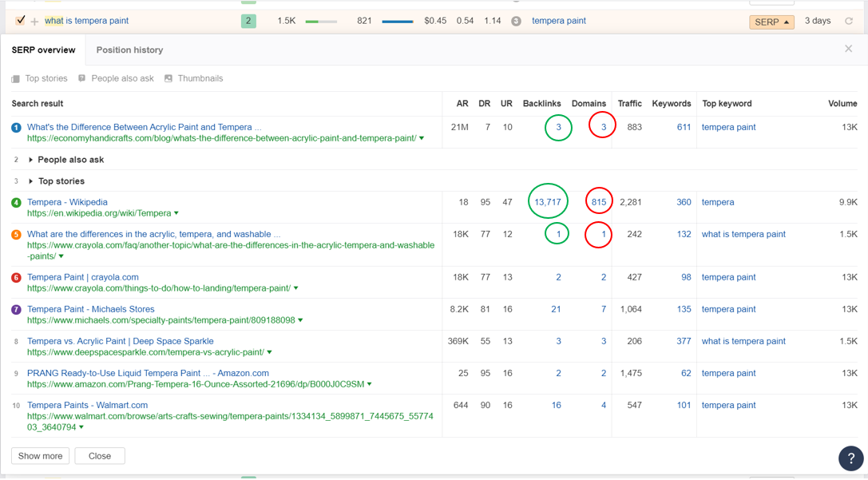Screen dimensions: 868x480
Task: Click the Show more button
Action: pos(41,456)
